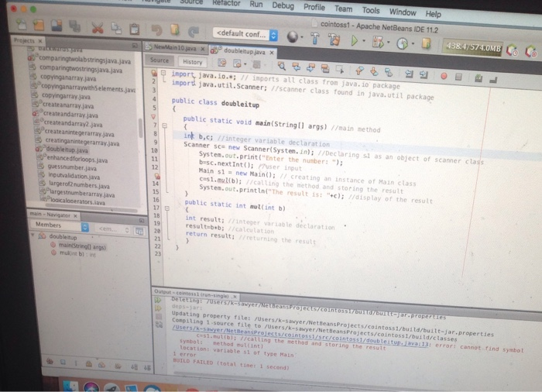
Task: Click the red Start Macro Recording icon
Action: (444, 76)
